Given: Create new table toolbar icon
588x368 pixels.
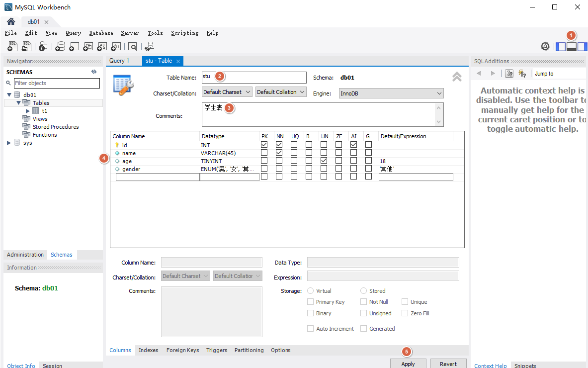Looking at the screenshot, I should 74,46.
